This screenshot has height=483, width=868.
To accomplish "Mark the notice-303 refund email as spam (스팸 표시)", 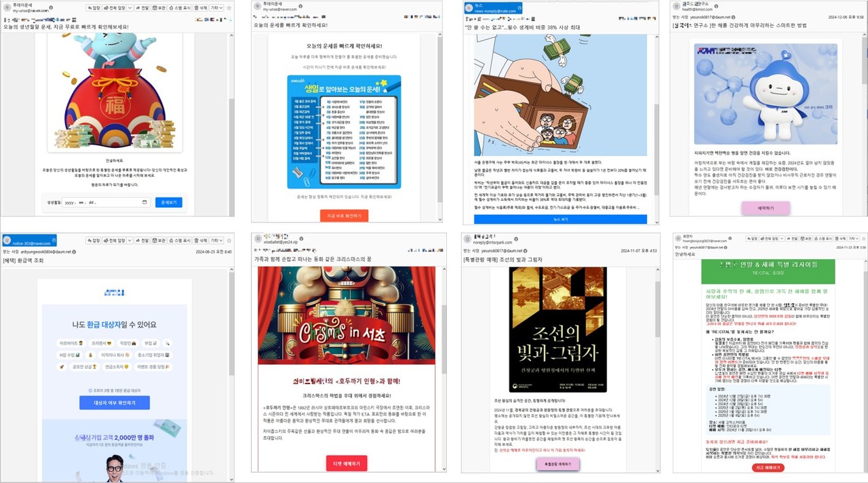I will (x=180, y=240).
